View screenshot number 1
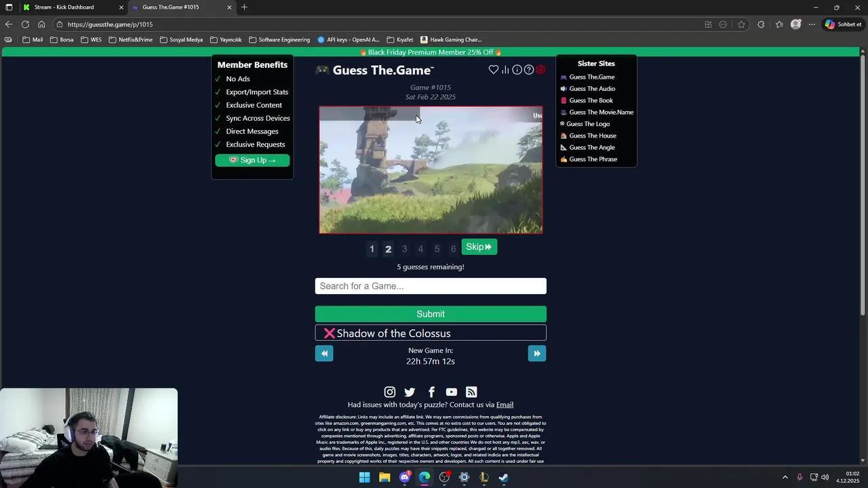 tap(372, 249)
